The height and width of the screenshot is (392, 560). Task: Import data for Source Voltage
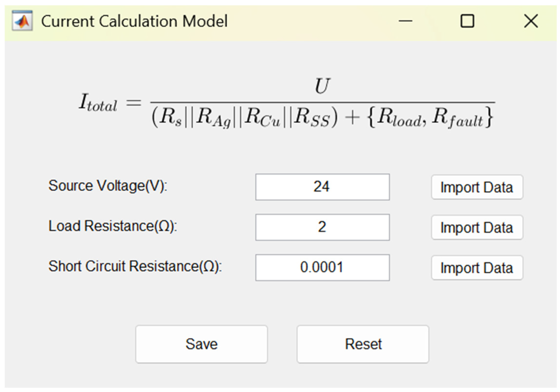pyautogui.click(x=477, y=187)
